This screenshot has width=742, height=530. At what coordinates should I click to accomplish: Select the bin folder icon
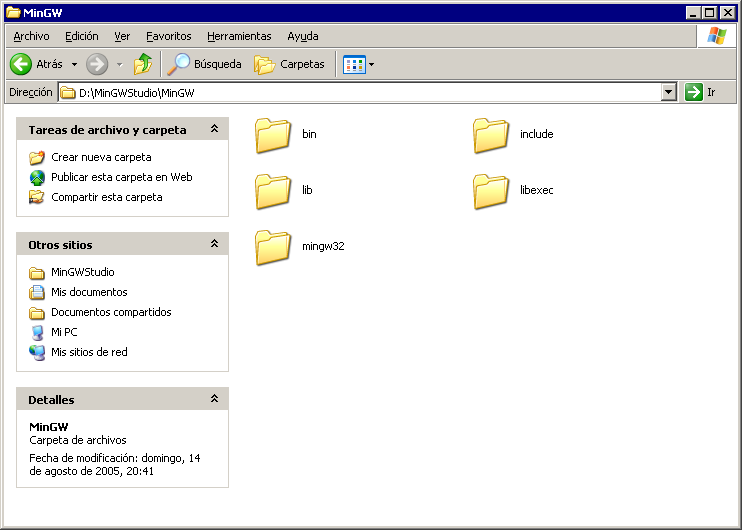coord(273,135)
